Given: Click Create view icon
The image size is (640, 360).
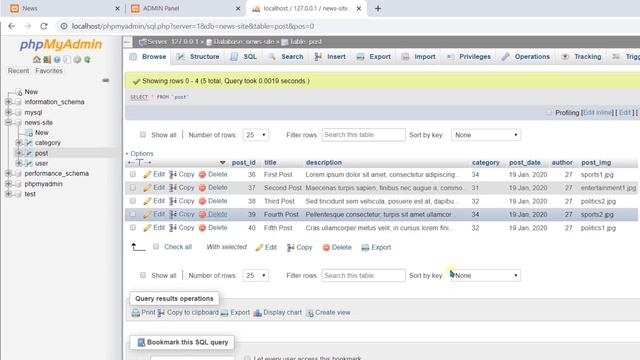Looking at the screenshot, I should pyautogui.click(x=310, y=313).
